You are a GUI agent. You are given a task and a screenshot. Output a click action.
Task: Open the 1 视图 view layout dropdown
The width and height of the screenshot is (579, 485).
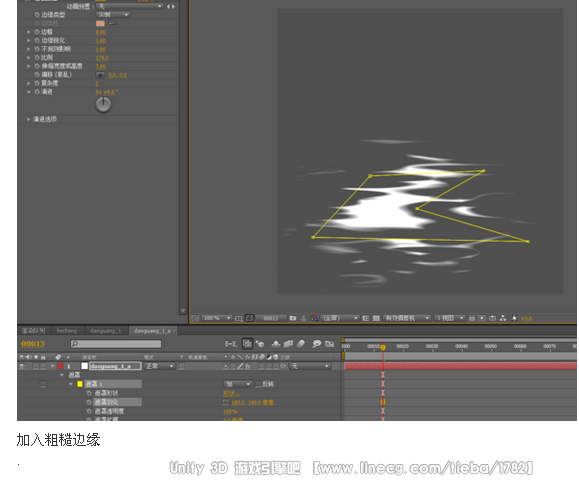pos(449,318)
